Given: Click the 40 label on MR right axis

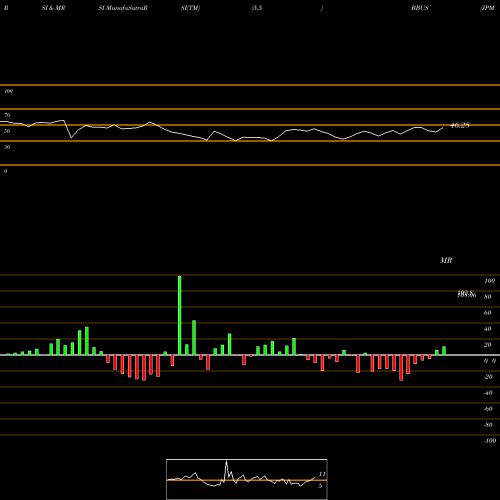Looking at the screenshot, I should [x=487, y=329].
